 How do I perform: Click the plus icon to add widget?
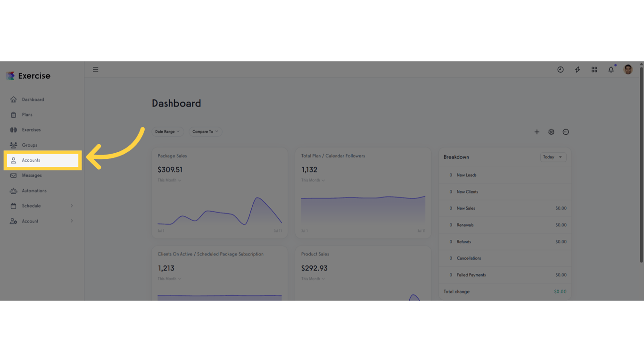[x=537, y=132]
